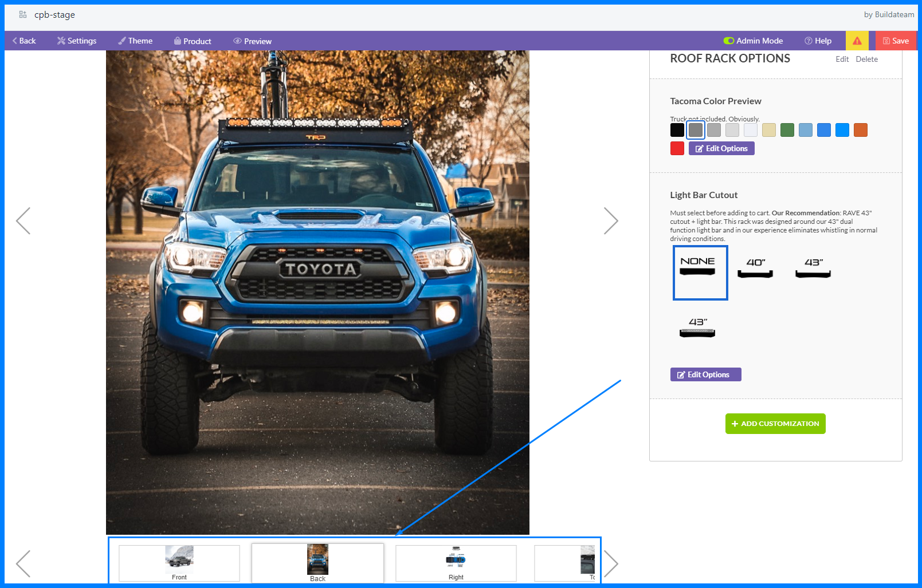Image resolution: width=922 pixels, height=588 pixels.
Task: Choose the orange color swatch
Action: (x=861, y=130)
